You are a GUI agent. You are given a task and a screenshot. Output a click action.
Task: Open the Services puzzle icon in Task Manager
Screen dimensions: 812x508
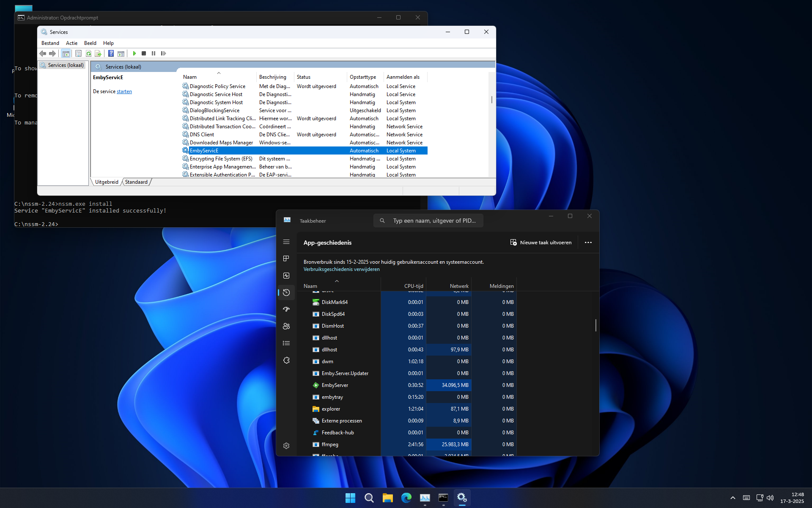tap(286, 360)
